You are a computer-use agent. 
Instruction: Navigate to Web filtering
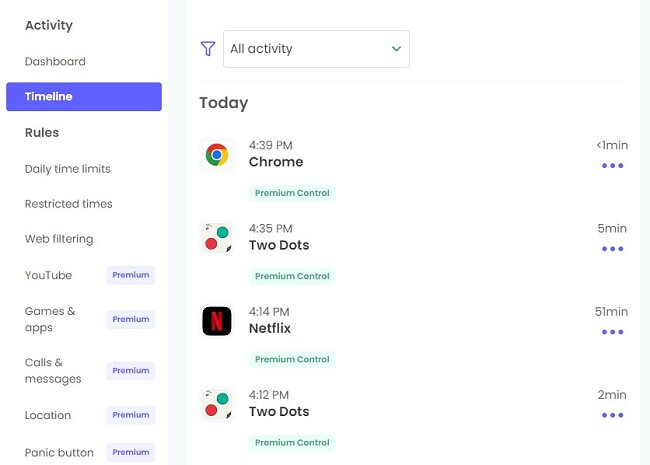pyautogui.click(x=59, y=239)
